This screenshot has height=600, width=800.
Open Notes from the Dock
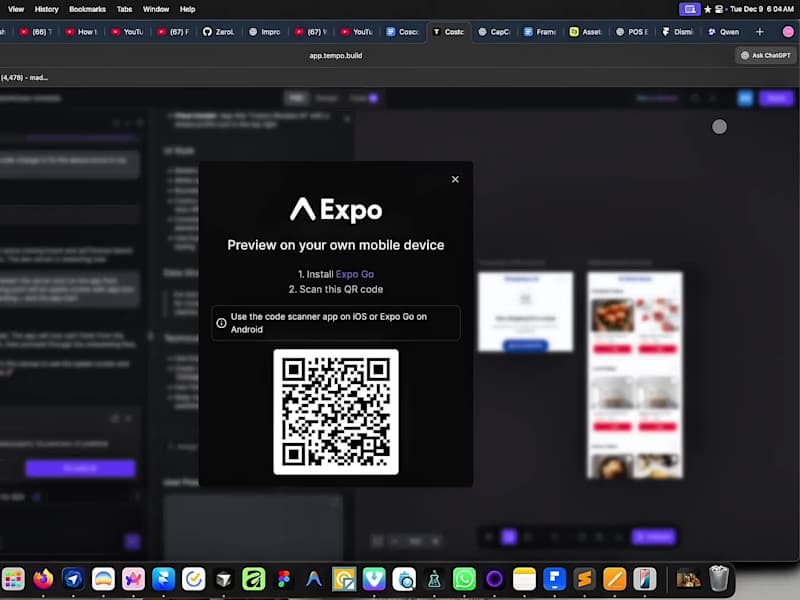coord(524,579)
